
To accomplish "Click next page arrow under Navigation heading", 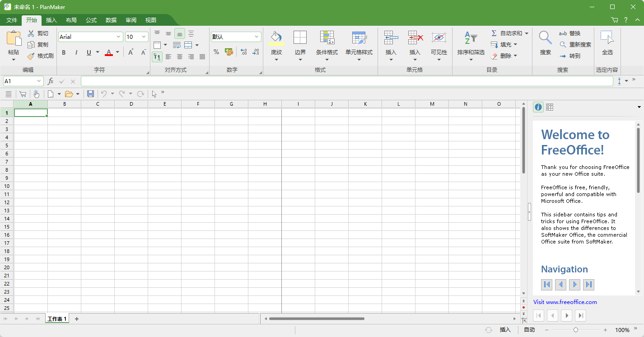I will 574,285.
